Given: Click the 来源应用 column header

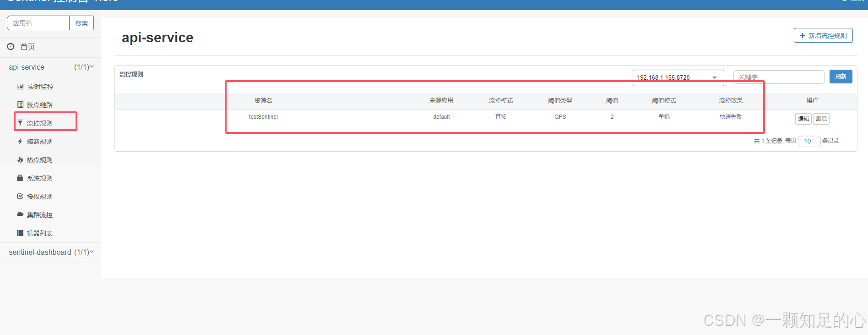Looking at the screenshot, I should coord(441,100).
